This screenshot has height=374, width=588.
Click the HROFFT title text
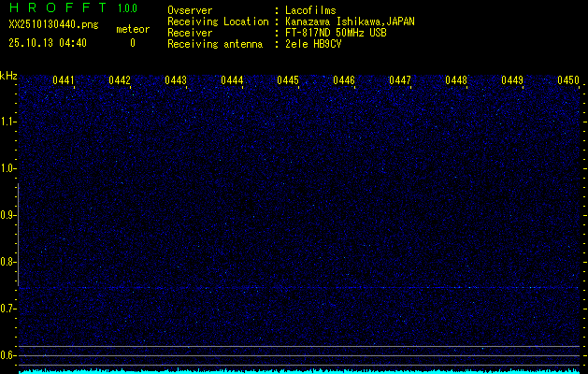pos(56,8)
